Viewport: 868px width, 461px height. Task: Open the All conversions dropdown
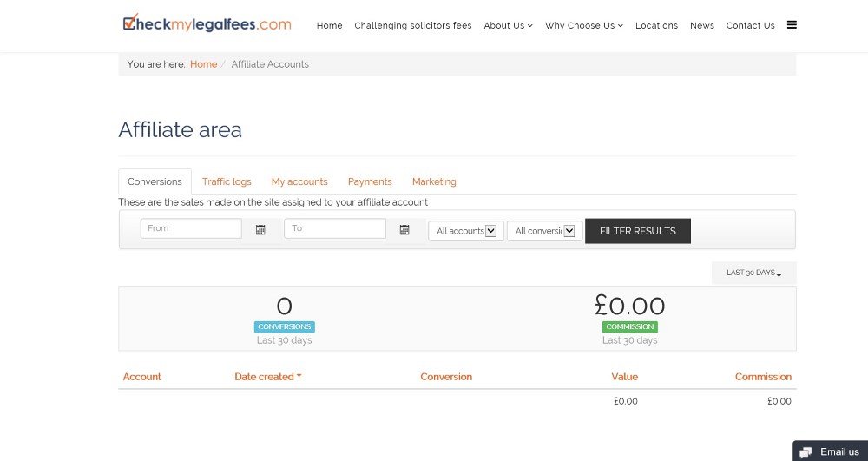(544, 231)
